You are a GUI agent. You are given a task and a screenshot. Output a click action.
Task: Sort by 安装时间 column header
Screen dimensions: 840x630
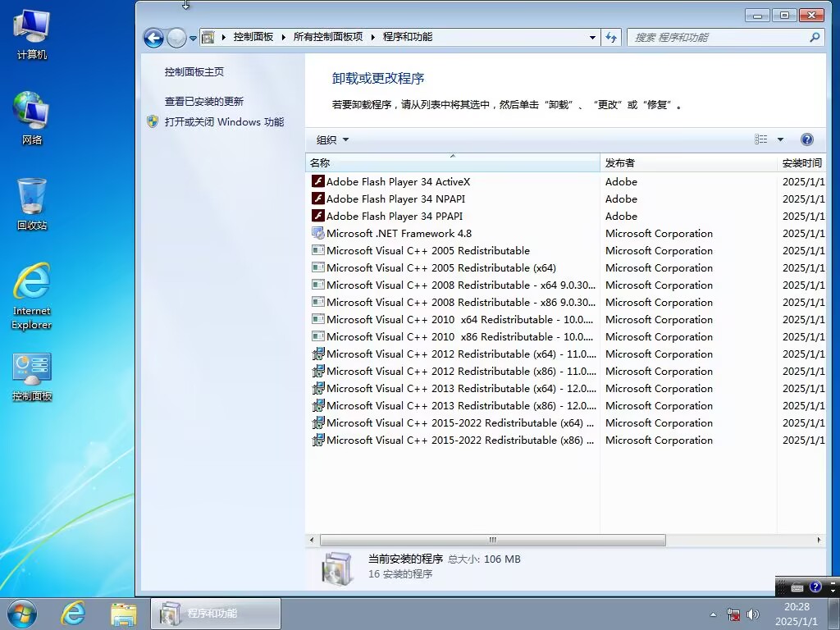[802, 162]
